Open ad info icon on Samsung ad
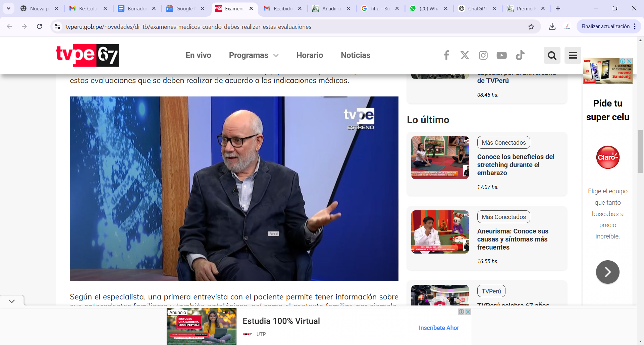Screen dimensions: 644x345 [623, 61]
